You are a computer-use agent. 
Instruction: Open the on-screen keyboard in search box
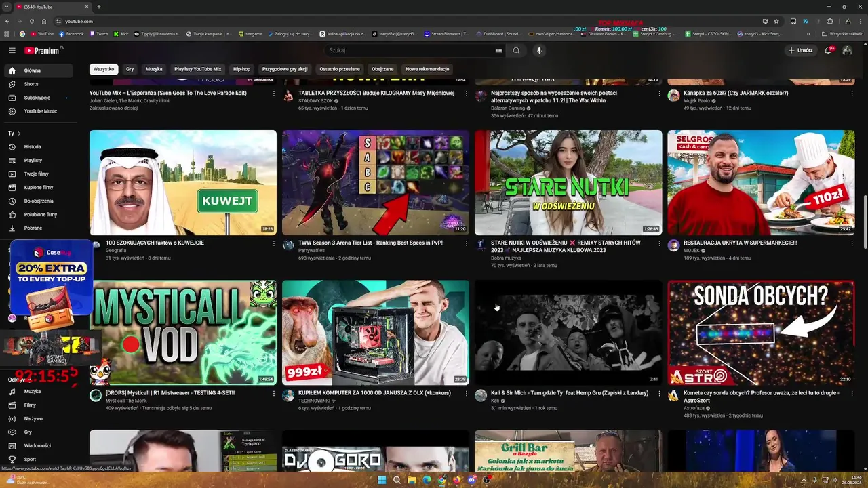[x=499, y=50]
